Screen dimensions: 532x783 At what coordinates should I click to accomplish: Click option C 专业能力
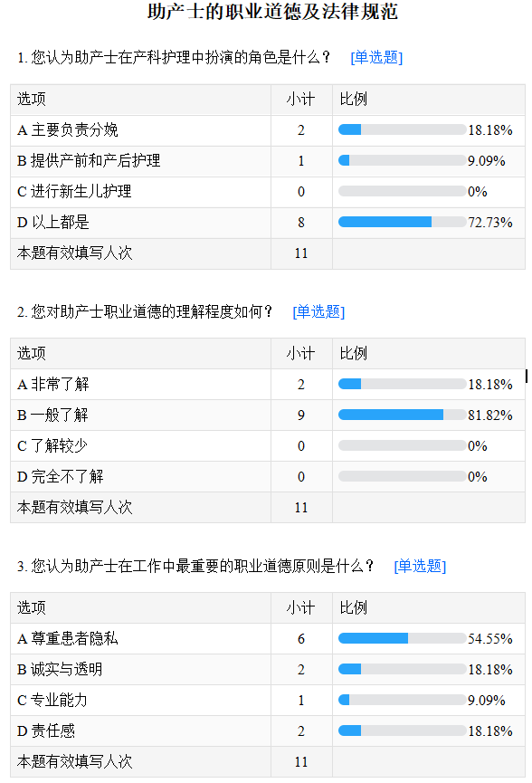52,700
